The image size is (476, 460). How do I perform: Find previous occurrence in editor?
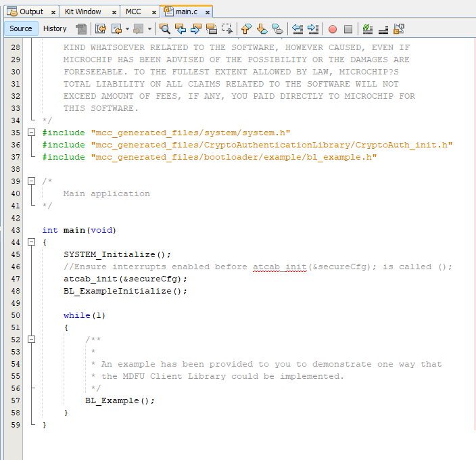click(x=181, y=28)
